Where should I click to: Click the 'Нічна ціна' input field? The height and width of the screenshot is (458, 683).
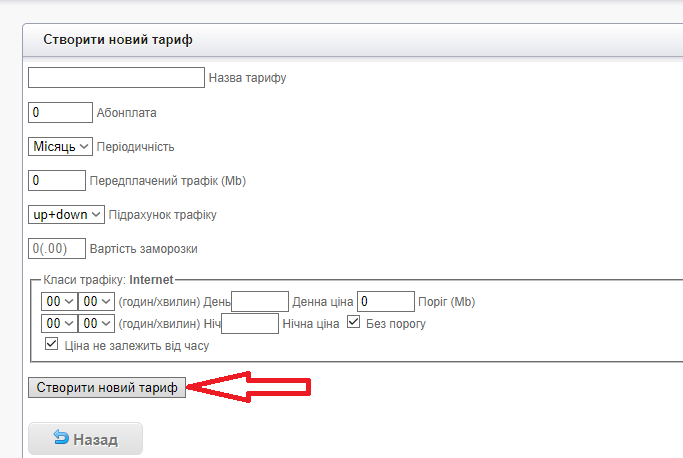click(250, 323)
